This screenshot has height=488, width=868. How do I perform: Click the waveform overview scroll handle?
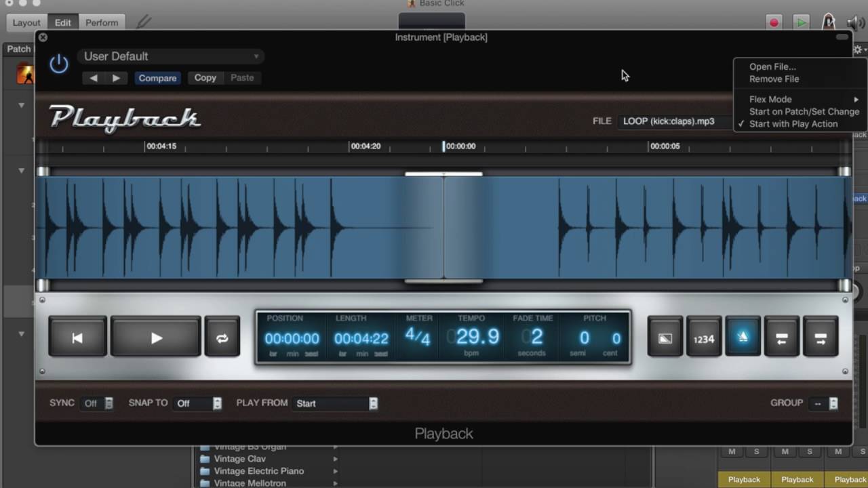[443, 174]
